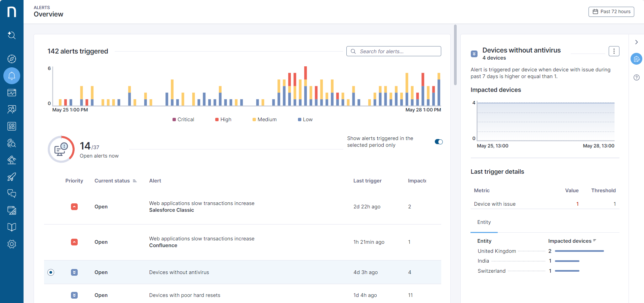Open the fingerprint diagnostics icon
The width and height of the screenshot is (644, 303).
[x=12, y=143]
